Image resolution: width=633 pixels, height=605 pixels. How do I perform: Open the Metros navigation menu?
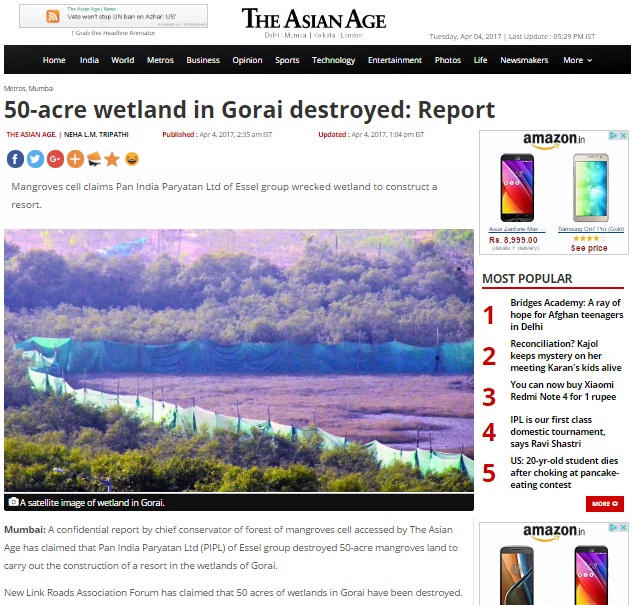160,60
